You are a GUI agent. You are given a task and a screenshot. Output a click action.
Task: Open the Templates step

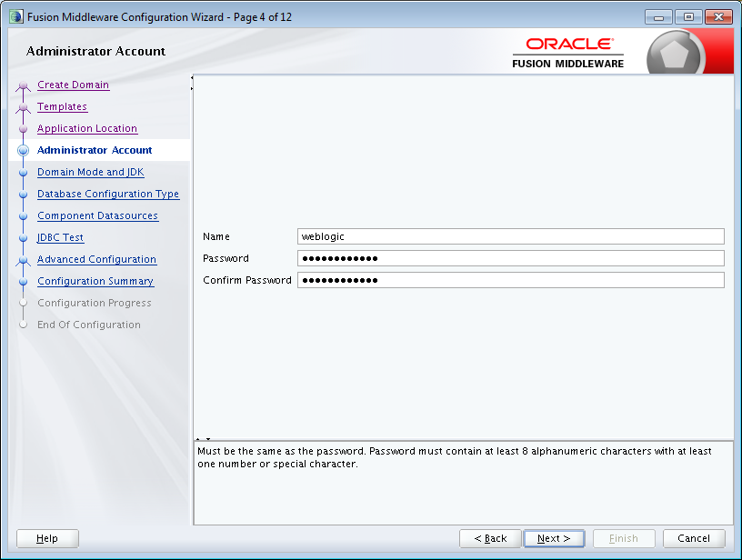coord(62,106)
